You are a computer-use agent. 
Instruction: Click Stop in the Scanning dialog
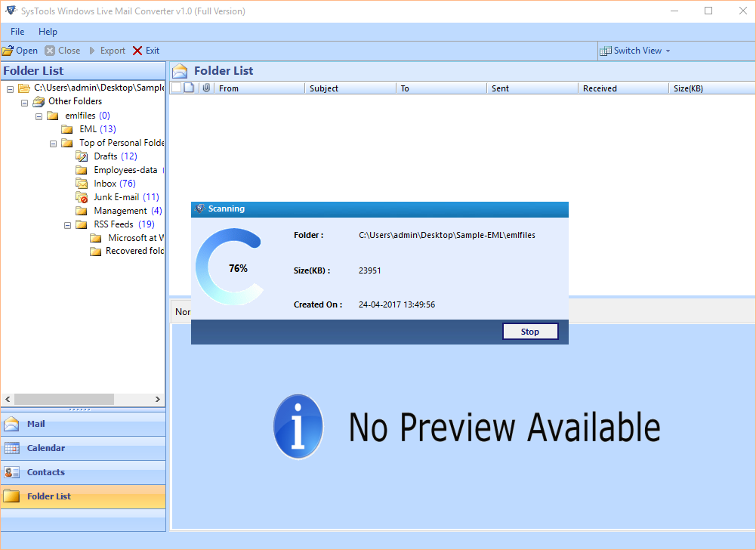pos(530,332)
